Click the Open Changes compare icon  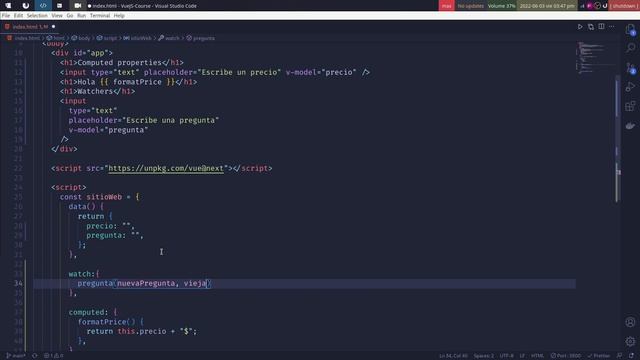[x=591, y=27]
